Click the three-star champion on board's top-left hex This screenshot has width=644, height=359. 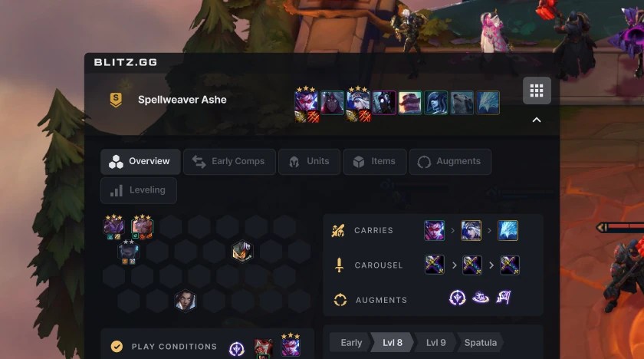(x=113, y=226)
